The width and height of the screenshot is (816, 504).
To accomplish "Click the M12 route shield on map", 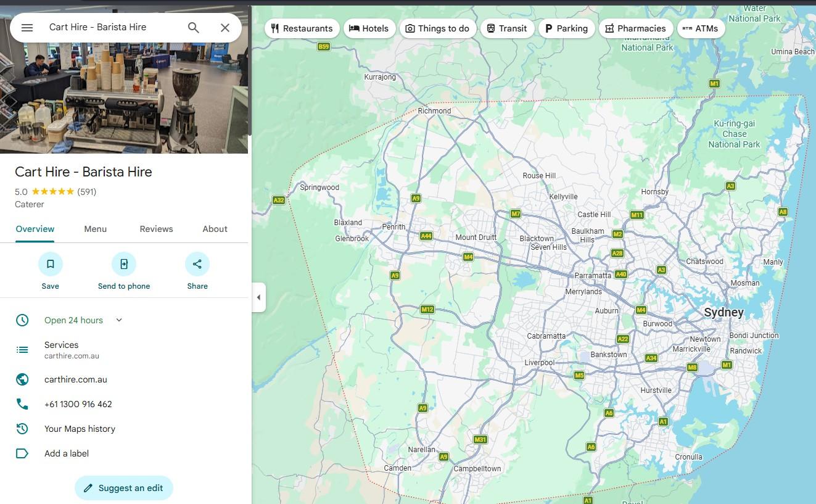I will pyautogui.click(x=427, y=310).
